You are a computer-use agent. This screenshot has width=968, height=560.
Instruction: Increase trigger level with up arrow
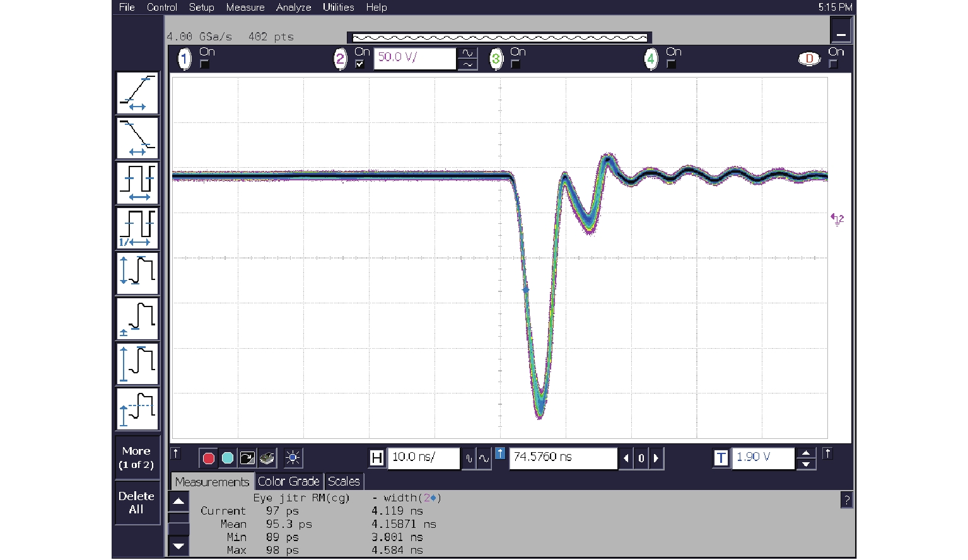[806, 453]
